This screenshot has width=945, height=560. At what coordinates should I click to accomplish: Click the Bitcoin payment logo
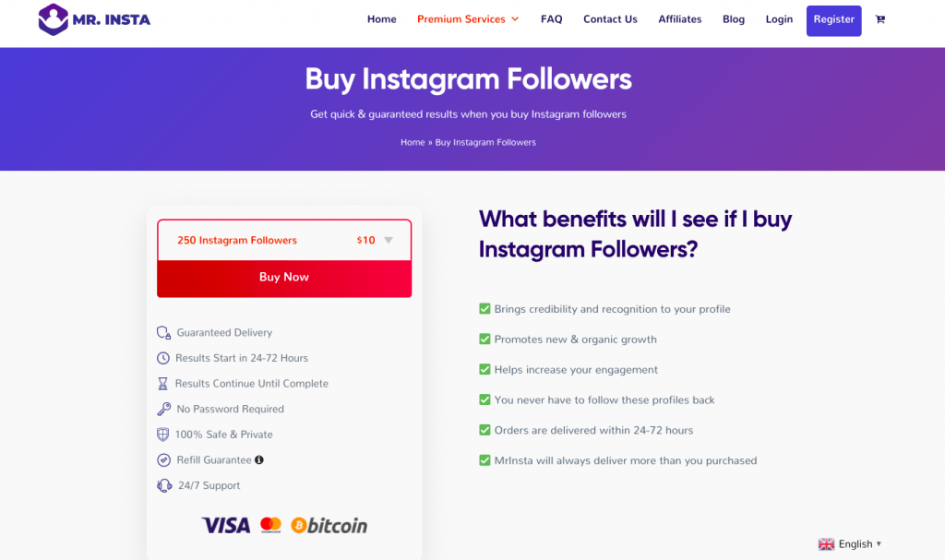(329, 526)
